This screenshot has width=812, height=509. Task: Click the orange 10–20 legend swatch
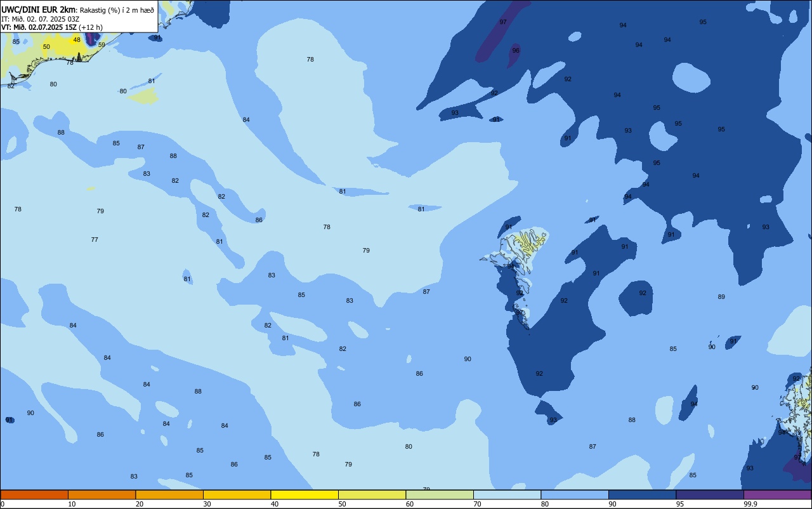(101, 494)
